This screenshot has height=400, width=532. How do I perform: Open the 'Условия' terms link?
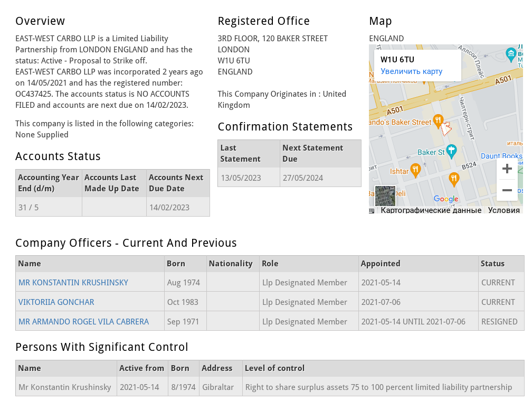(x=503, y=210)
